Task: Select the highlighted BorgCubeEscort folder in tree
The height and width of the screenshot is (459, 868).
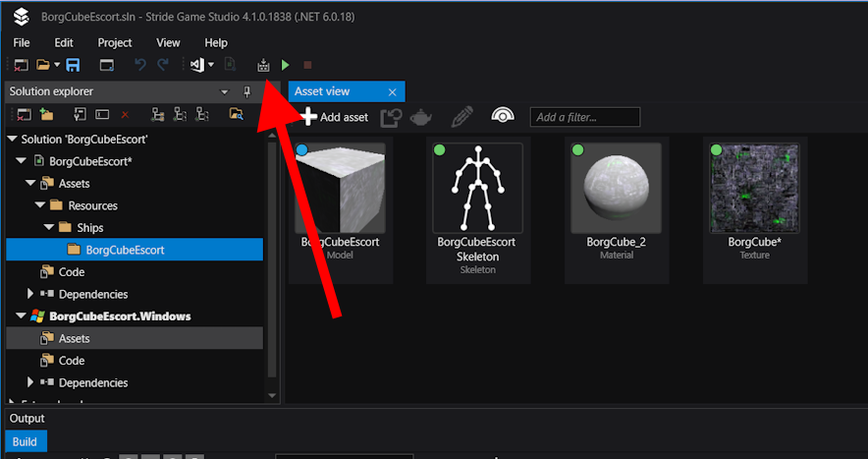Action: point(135,250)
